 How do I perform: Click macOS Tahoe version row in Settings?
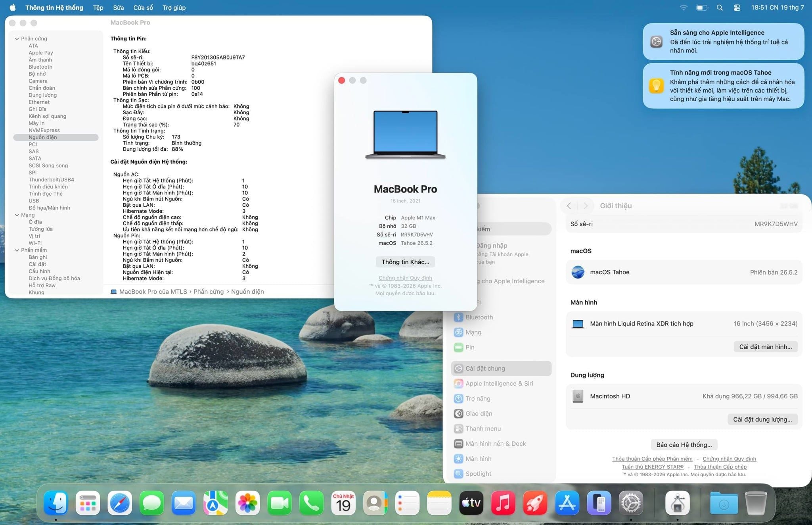click(x=684, y=272)
